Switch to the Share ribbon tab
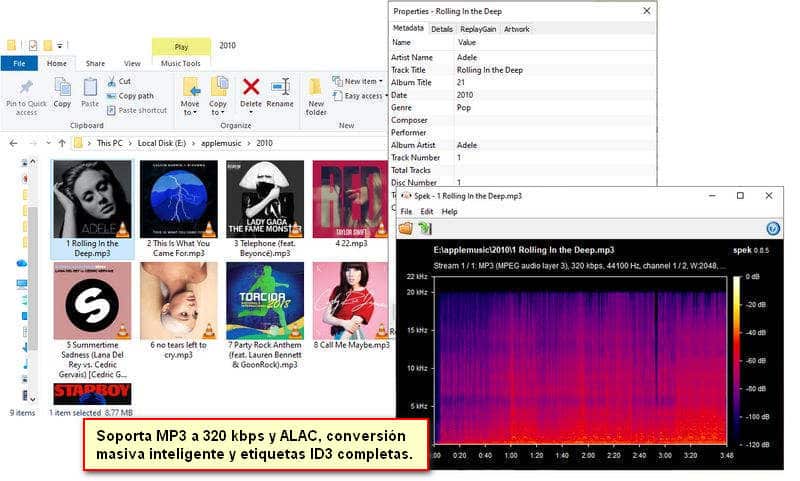This screenshot has height=481, width=800. click(95, 63)
